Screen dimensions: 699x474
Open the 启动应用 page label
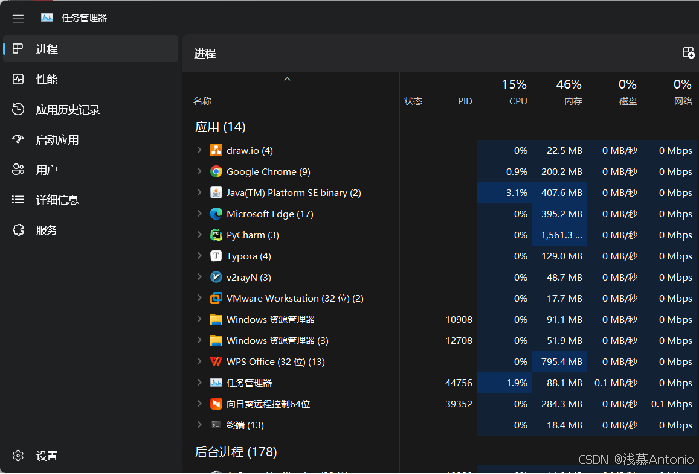[x=57, y=140]
